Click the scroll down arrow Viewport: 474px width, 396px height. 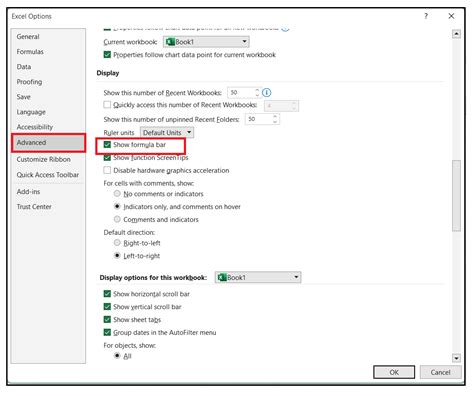(456, 358)
